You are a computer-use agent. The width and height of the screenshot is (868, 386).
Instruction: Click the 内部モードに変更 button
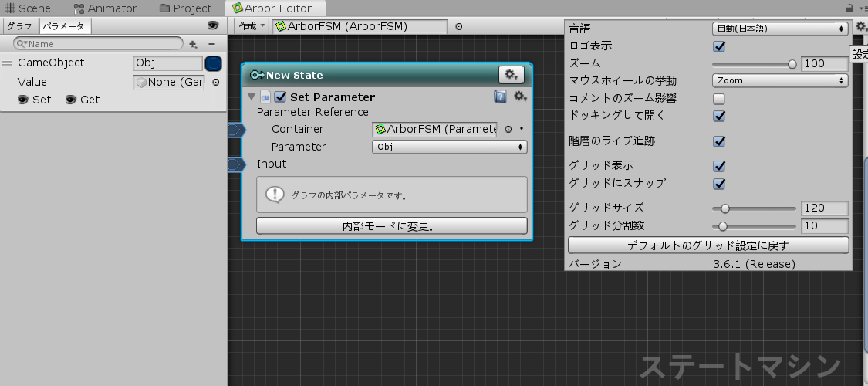click(x=392, y=226)
